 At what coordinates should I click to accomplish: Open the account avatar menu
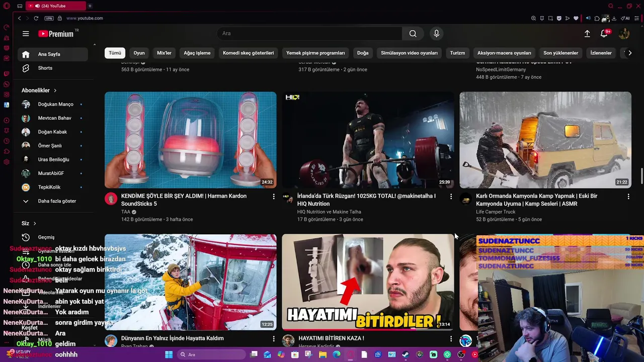[x=624, y=34]
